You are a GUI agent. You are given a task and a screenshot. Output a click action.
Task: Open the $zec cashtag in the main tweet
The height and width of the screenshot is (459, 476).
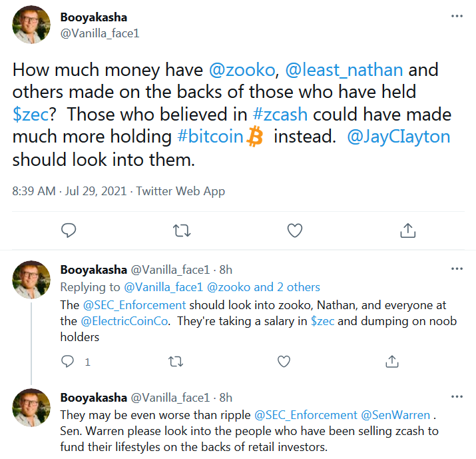(30, 115)
